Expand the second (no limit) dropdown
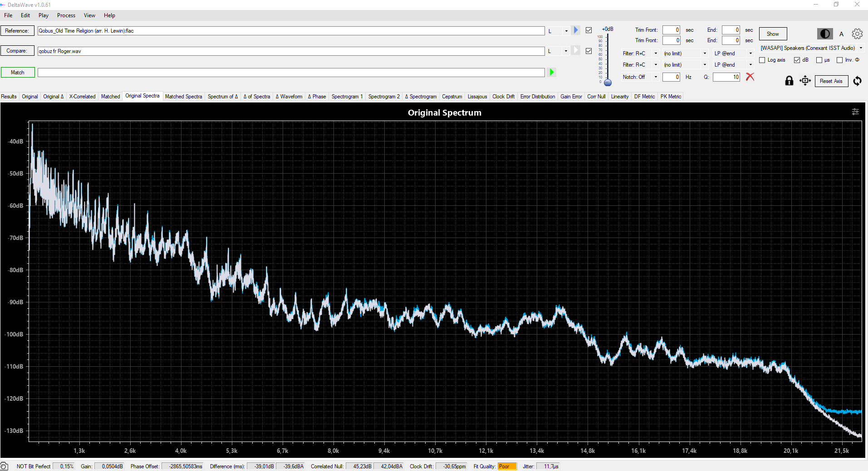This screenshot has height=471, width=868. point(705,65)
